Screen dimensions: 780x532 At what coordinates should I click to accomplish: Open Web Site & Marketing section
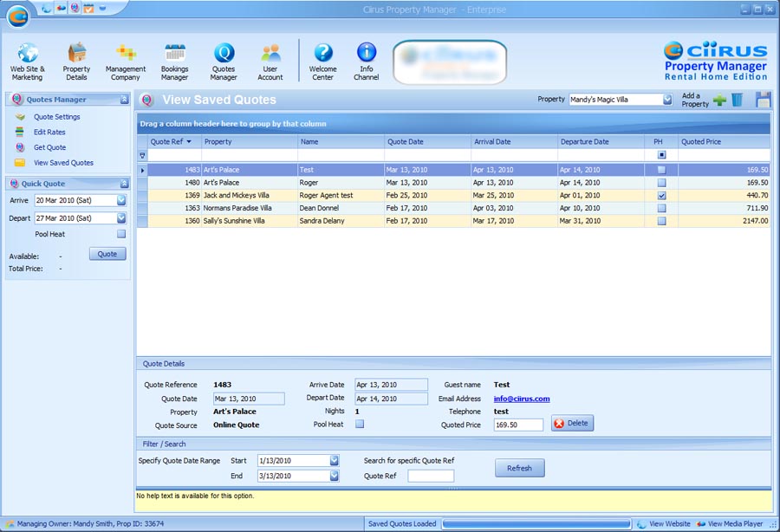coord(28,62)
